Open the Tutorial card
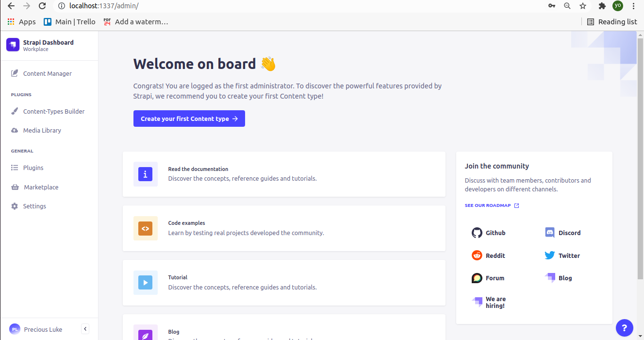The height and width of the screenshot is (340, 644). tap(284, 283)
